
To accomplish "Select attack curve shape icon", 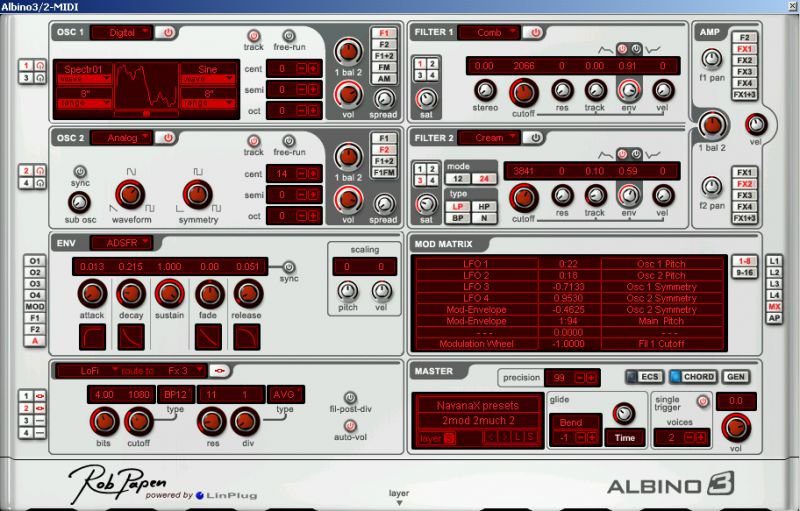I will pyautogui.click(x=92, y=337).
